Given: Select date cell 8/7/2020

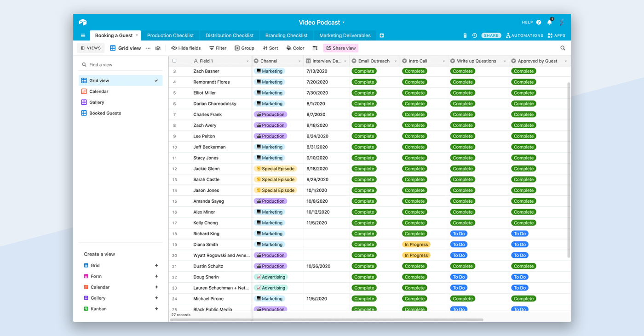Looking at the screenshot, I should click(x=327, y=114).
